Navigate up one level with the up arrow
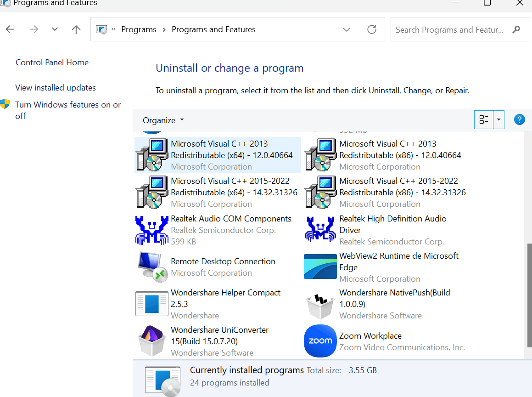This screenshot has width=532, height=397. click(x=75, y=29)
